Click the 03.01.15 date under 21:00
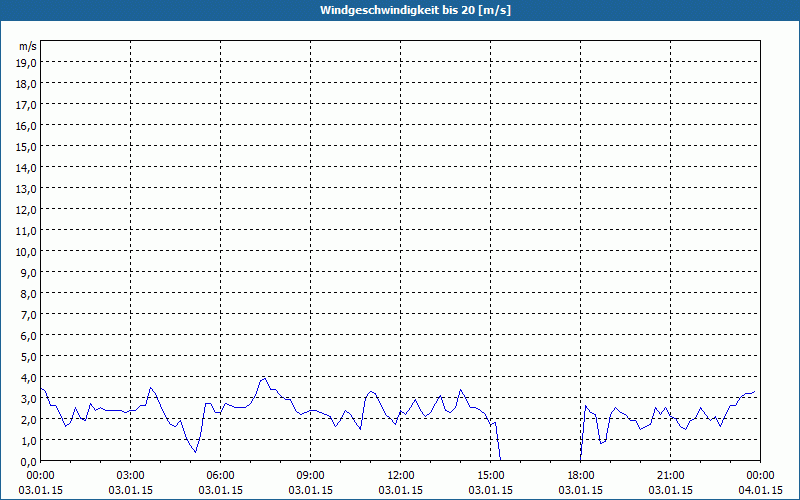800x500 pixels. pyautogui.click(x=670, y=490)
